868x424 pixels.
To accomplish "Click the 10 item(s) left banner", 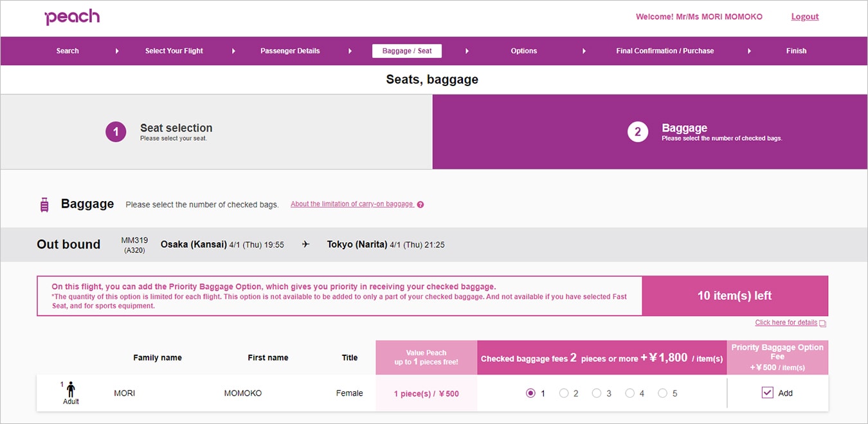I will pos(735,296).
